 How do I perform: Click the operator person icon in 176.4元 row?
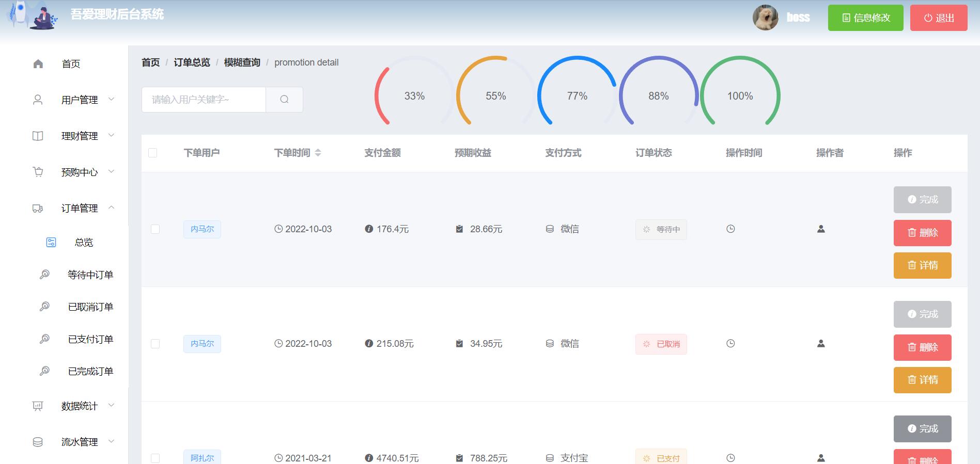[821, 229]
